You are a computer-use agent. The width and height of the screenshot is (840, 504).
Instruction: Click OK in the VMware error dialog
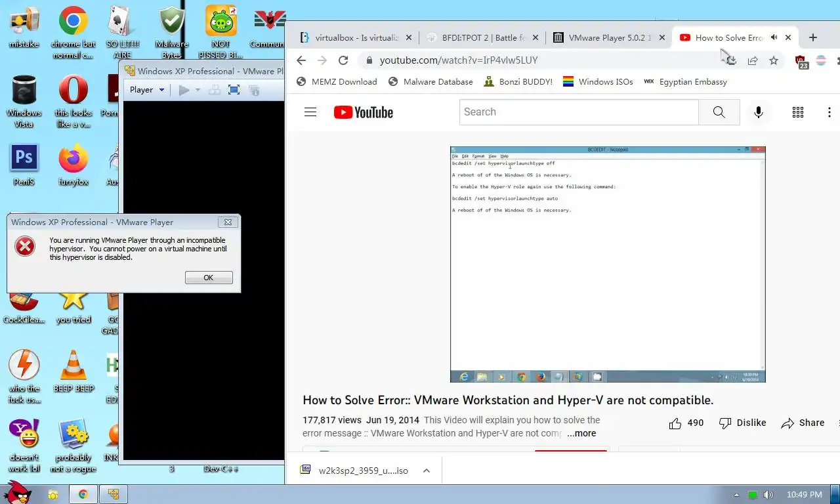click(209, 278)
